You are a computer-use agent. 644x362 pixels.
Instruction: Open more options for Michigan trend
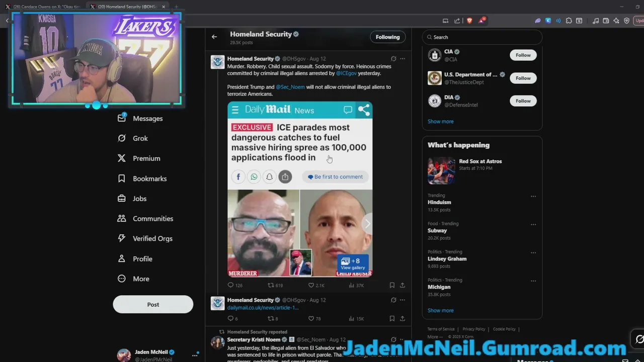point(533,281)
